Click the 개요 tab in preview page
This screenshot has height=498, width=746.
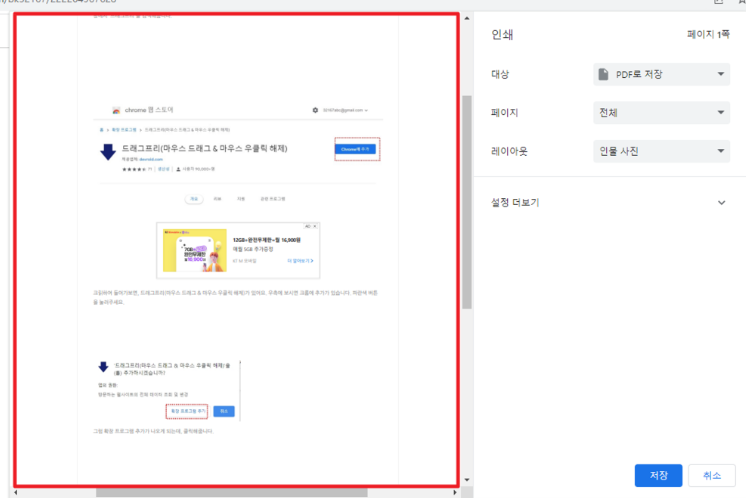[x=194, y=199]
